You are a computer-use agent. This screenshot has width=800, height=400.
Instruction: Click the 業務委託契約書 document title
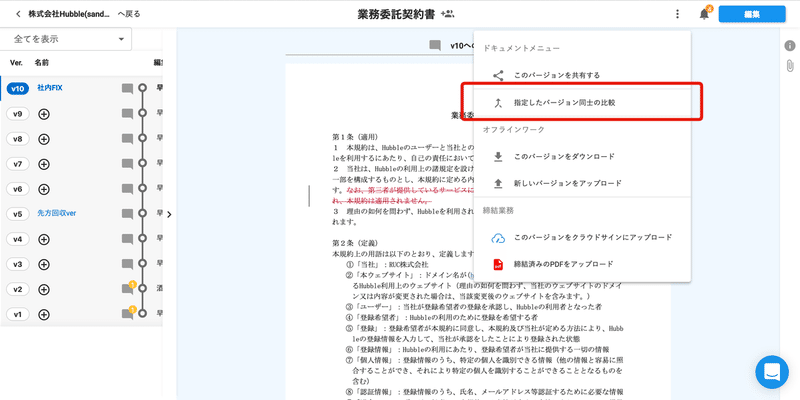[396, 14]
